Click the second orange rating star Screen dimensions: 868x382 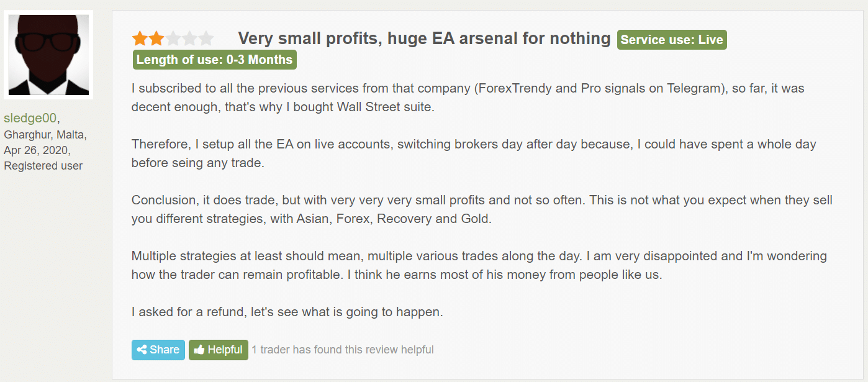(156, 39)
